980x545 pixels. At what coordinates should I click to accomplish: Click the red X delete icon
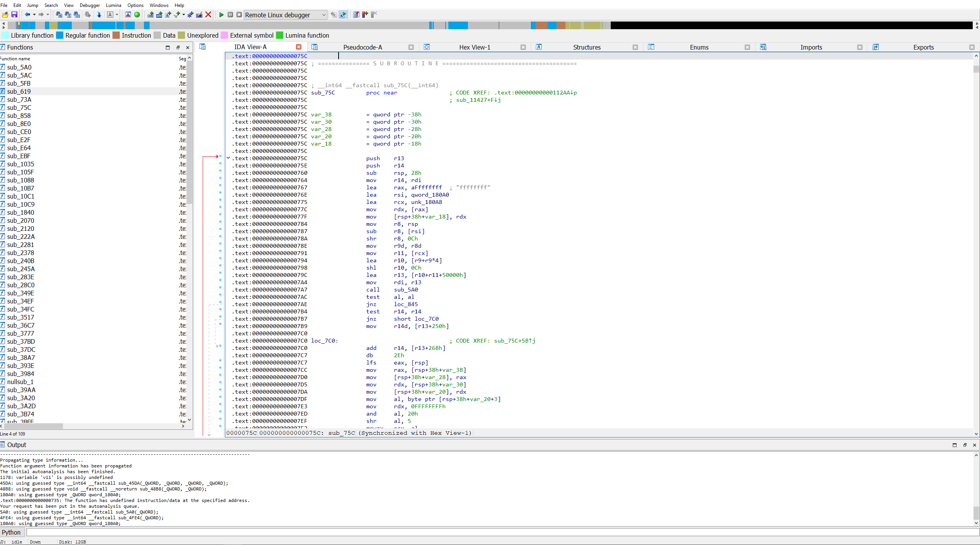coord(208,15)
